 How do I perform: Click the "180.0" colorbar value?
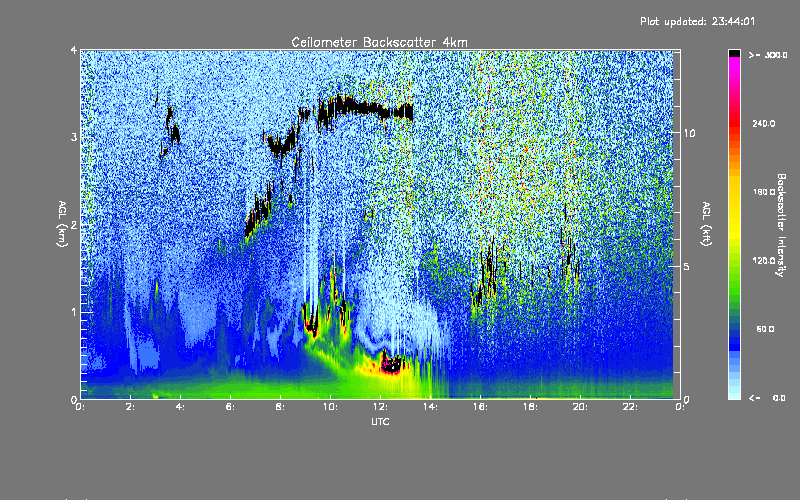[763, 192]
